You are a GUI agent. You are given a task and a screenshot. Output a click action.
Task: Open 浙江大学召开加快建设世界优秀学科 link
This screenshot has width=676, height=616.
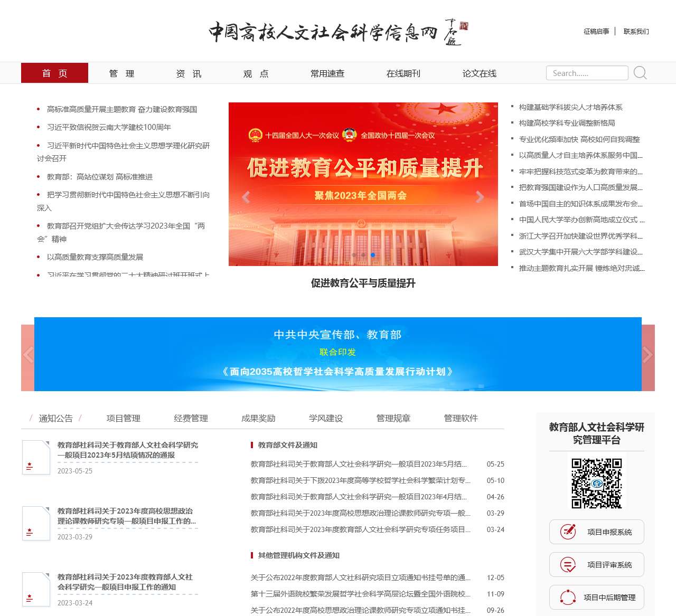point(581,236)
